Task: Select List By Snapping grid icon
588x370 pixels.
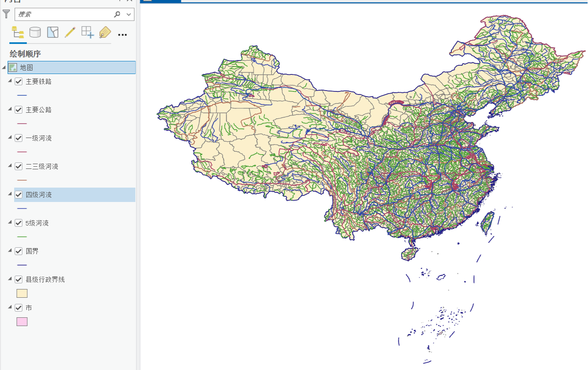Action: coord(88,32)
